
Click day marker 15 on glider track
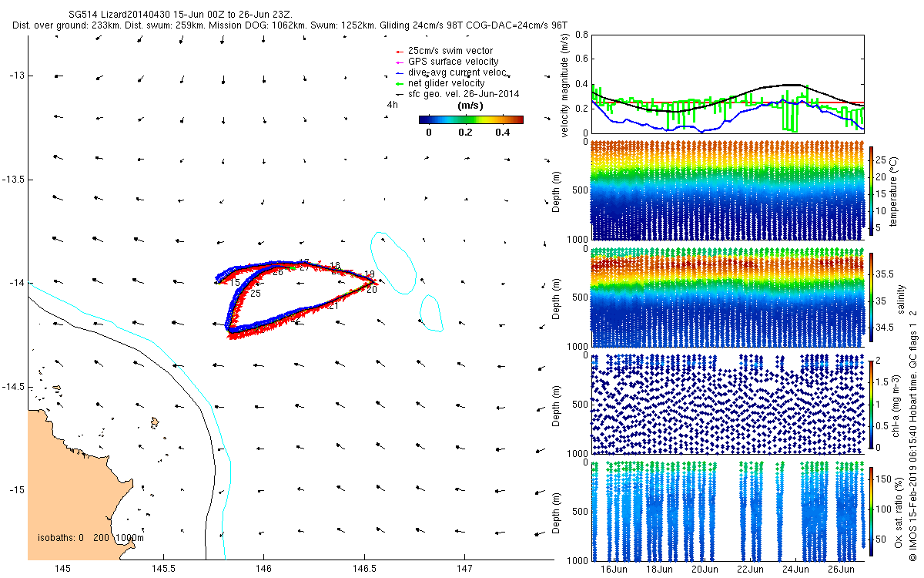point(235,283)
